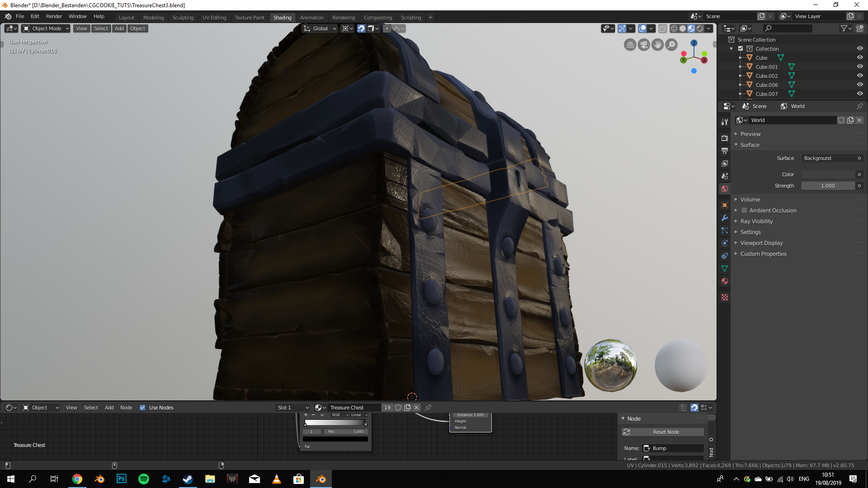Launch Spotify from the taskbar
The height and width of the screenshot is (488, 868).
pyautogui.click(x=144, y=479)
